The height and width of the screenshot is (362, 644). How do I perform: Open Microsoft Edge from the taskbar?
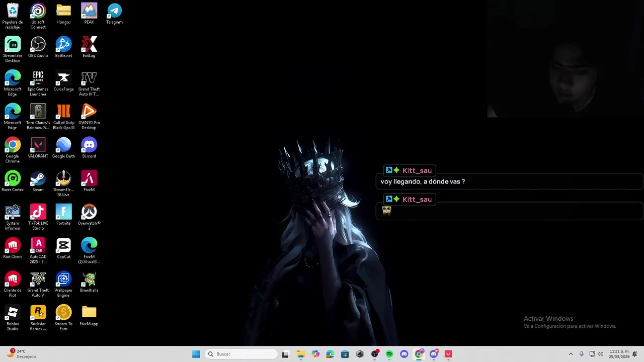[330, 354]
